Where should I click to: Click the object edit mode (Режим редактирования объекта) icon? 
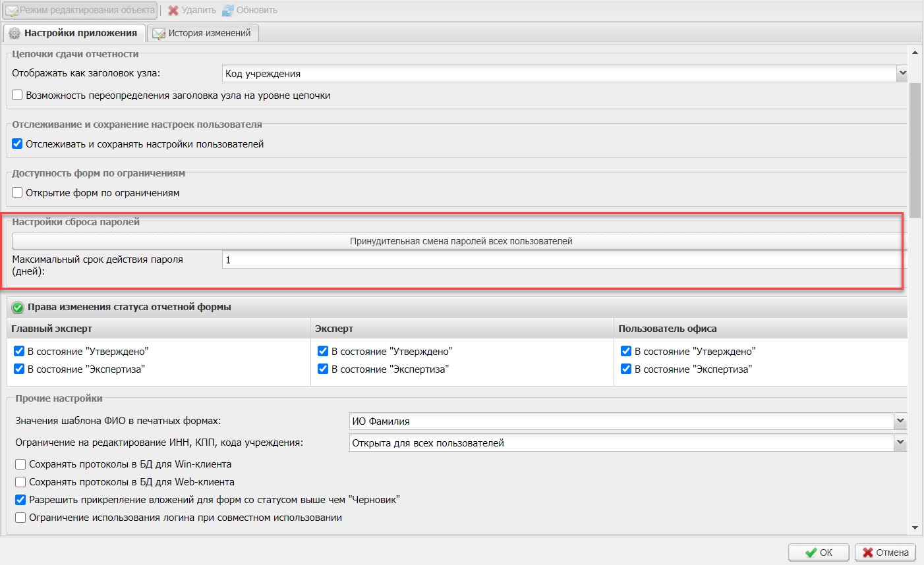(11, 11)
